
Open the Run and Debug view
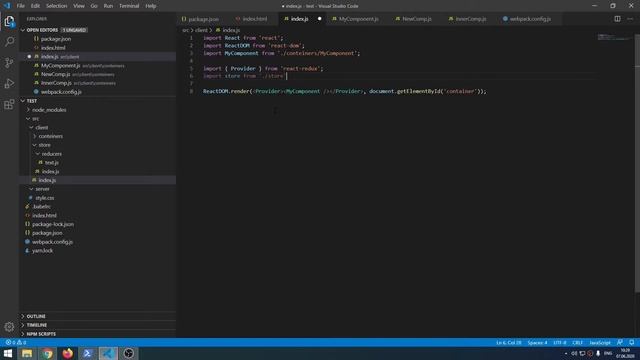point(9,83)
